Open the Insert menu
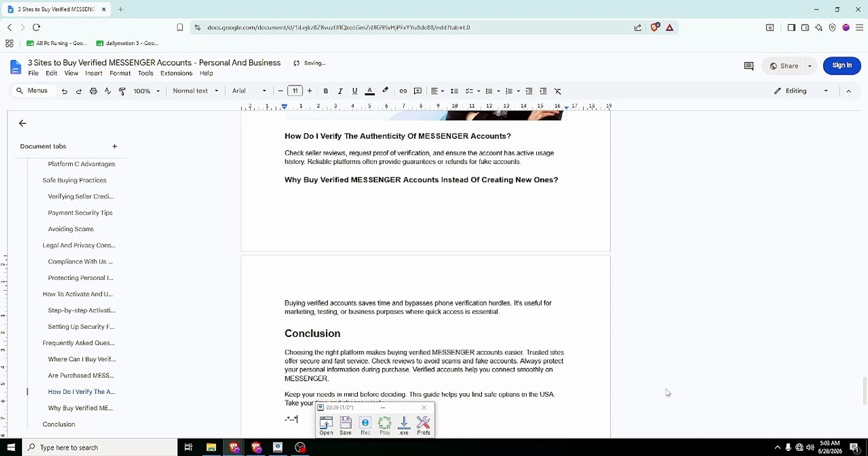 tap(94, 73)
